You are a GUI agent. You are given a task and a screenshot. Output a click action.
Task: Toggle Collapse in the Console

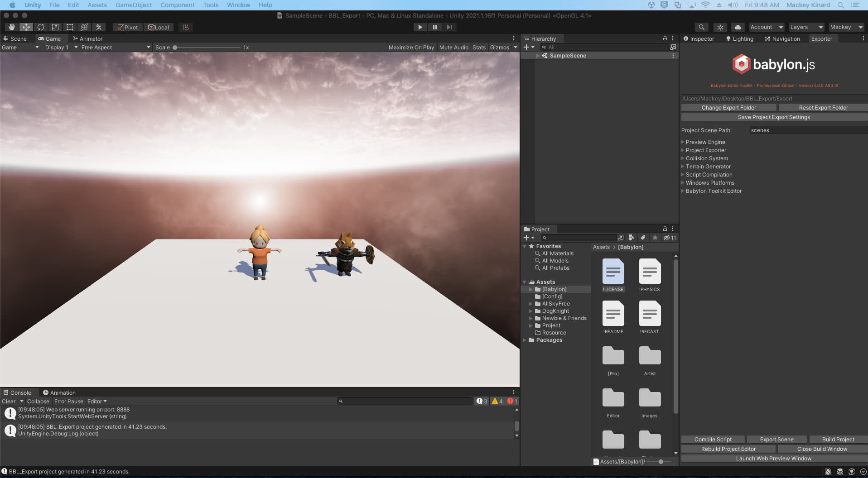pos(38,402)
